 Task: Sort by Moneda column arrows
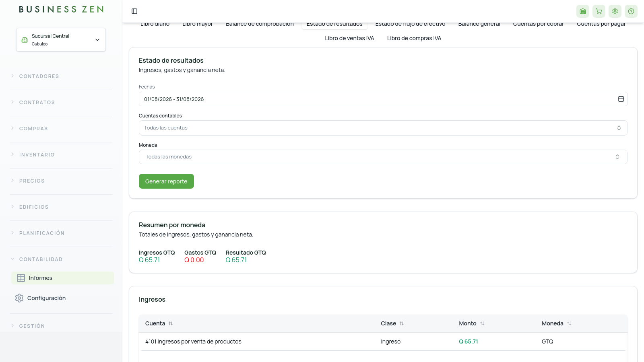tap(569, 323)
